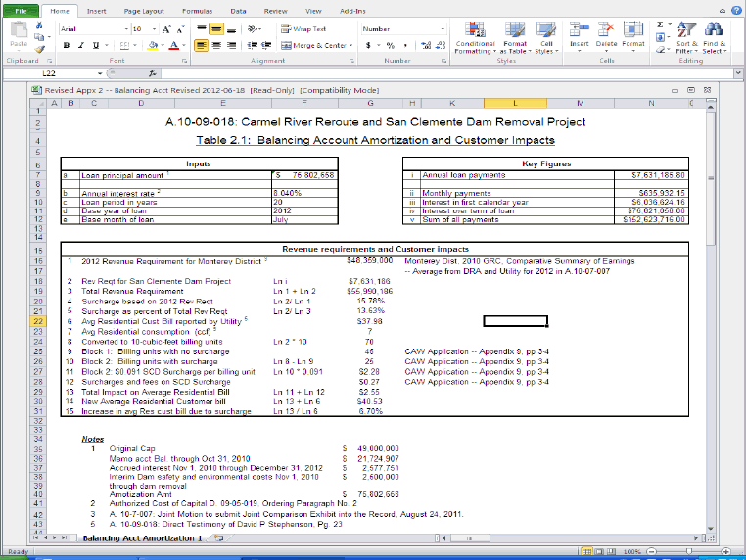
Task: Click the Insert Function fx button
Action: (153, 73)
